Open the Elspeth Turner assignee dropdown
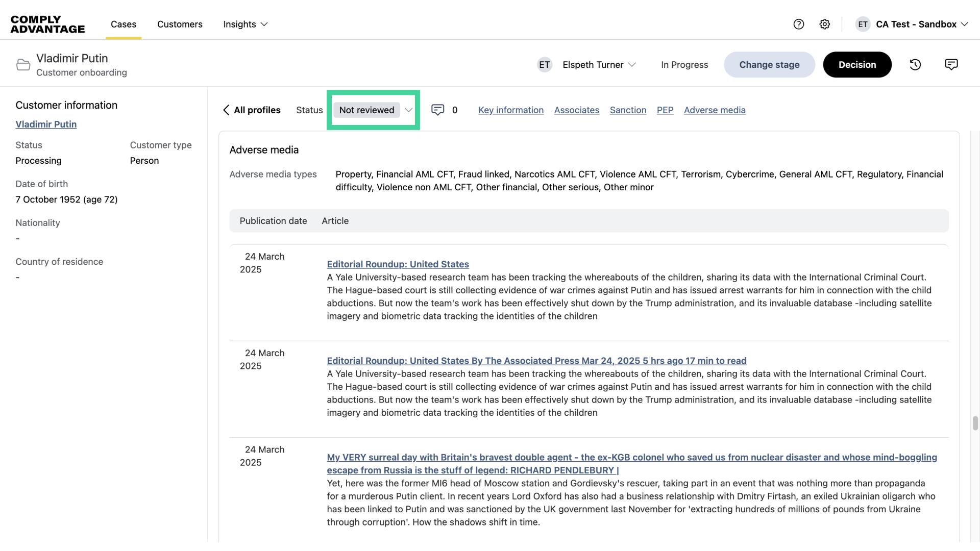This screenshot has width=980, height=551. pyautogui.click(x=599, y=65)
